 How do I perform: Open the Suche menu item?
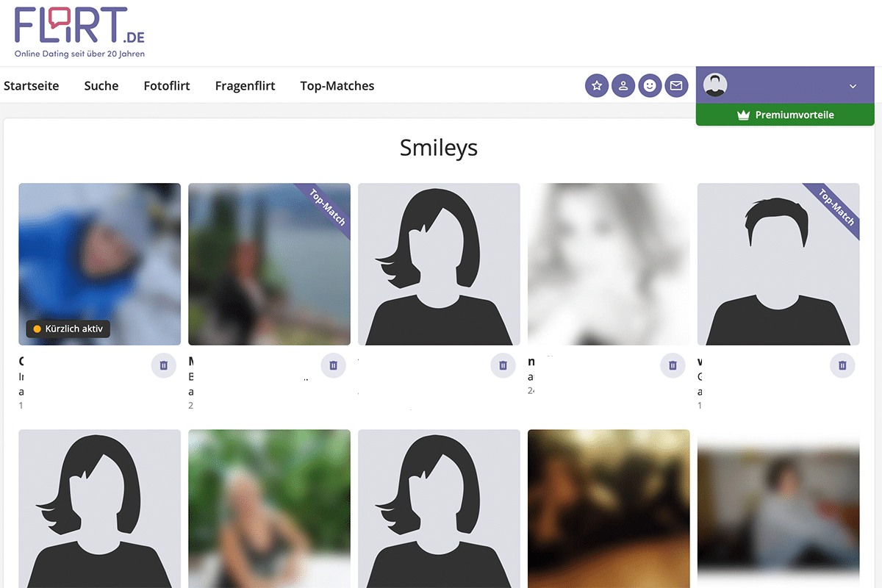101,86
